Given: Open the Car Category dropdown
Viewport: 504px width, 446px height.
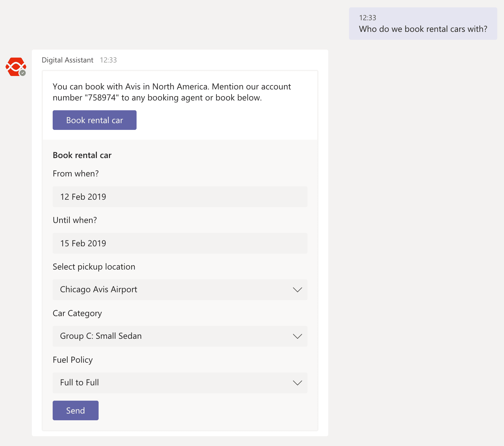Looking at the screenshot, I should point(180,336).
